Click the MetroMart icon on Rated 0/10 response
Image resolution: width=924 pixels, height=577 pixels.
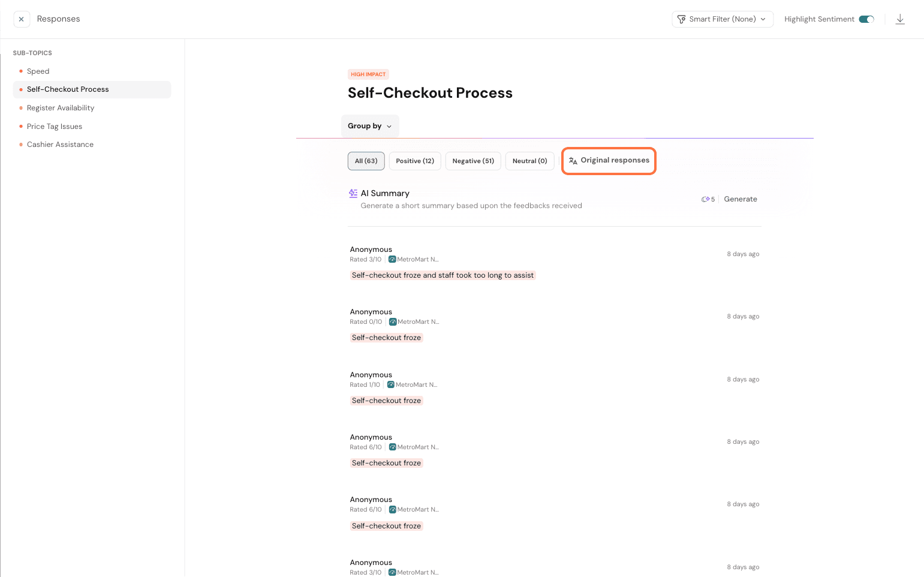pyautogui.click(x=393, y=322)
